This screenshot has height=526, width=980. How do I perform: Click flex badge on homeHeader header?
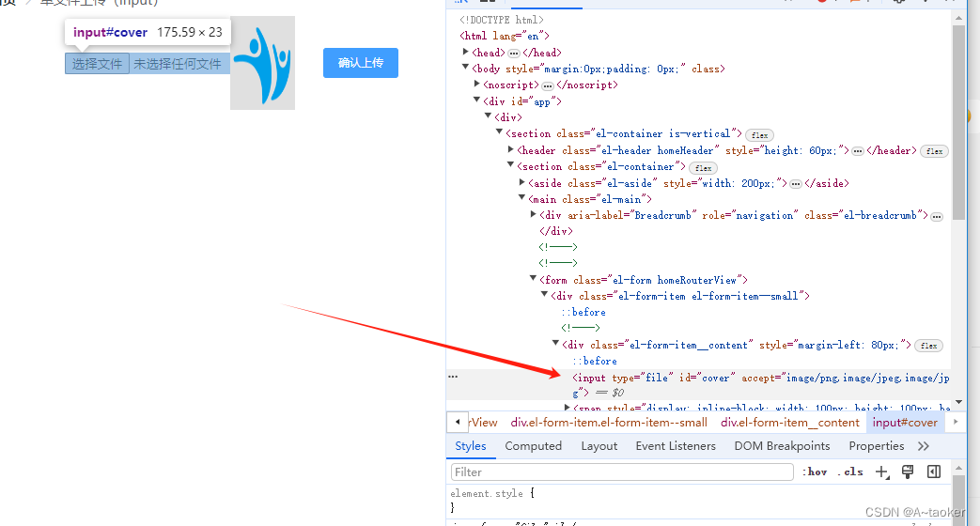pyautogui.click(x=934, y=151)
